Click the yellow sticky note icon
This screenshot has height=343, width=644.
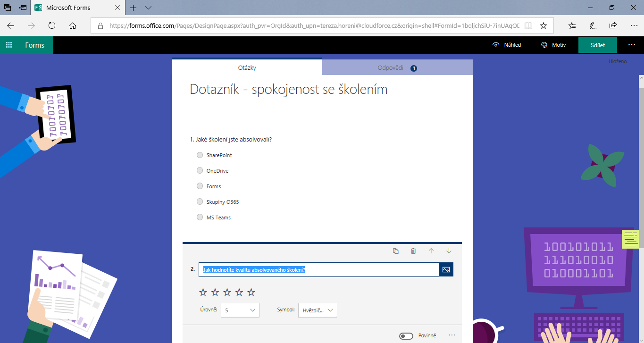pyautogui.click(x=630, y=239)
